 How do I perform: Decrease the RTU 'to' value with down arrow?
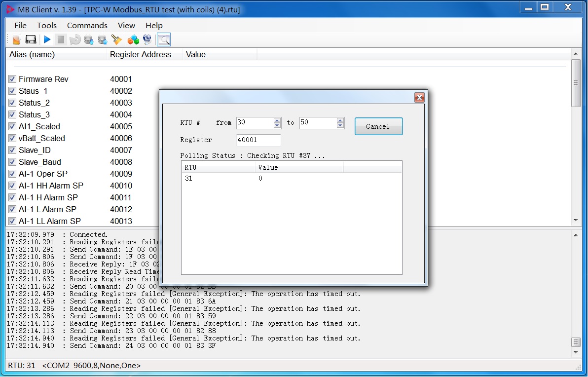[340, 125]
